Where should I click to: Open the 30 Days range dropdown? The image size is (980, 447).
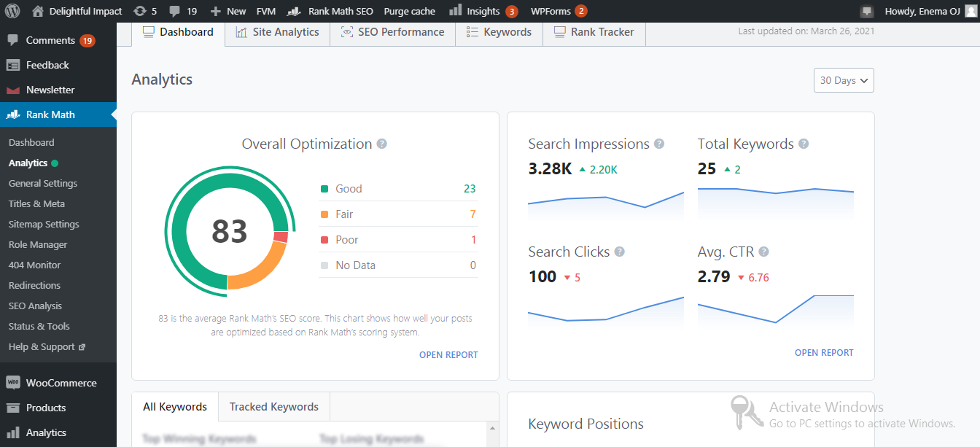coord(844,80)
